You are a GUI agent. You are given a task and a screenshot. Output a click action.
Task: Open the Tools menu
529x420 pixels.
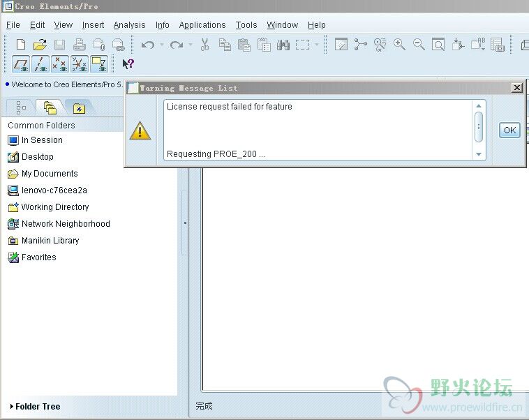pos(246,25)
